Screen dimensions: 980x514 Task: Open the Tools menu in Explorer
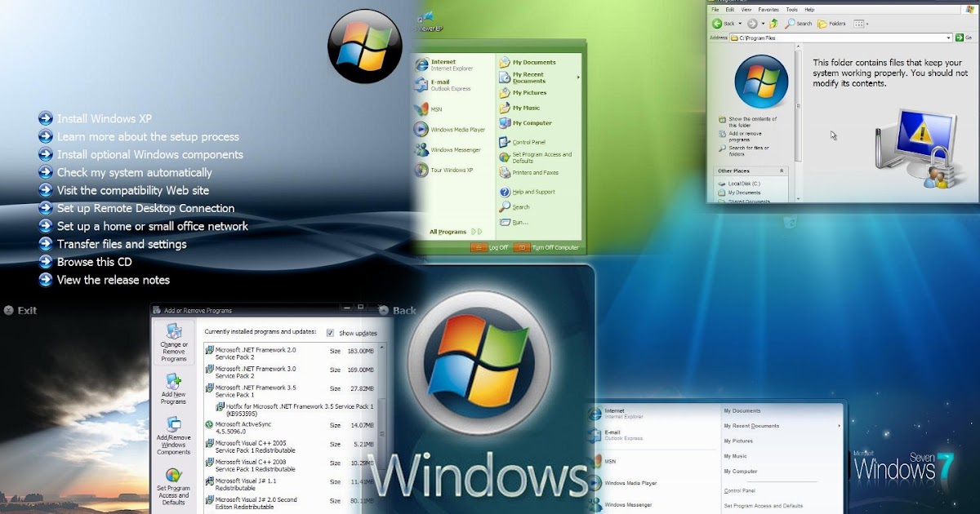(790, 9)
